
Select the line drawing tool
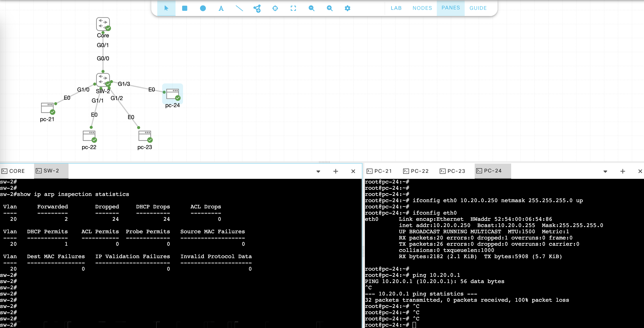pyautogui.click(x=239, y=8)
